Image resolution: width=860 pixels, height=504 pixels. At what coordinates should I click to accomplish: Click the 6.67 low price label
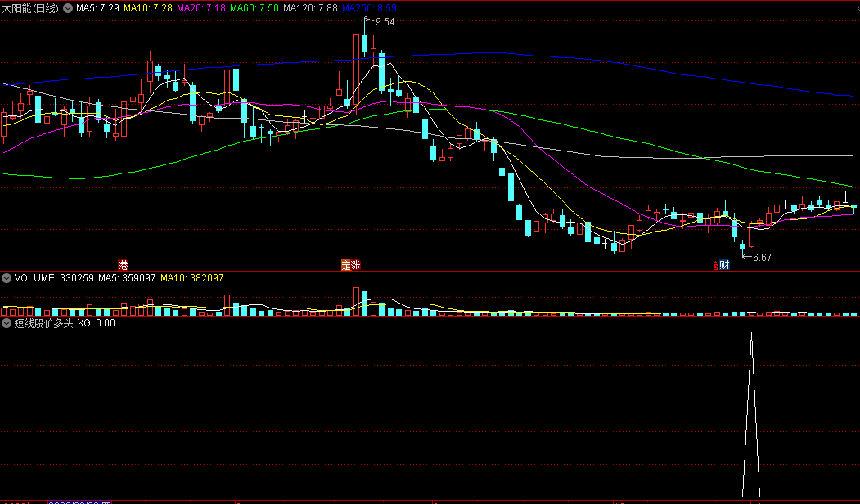click(x=763, y=257)
